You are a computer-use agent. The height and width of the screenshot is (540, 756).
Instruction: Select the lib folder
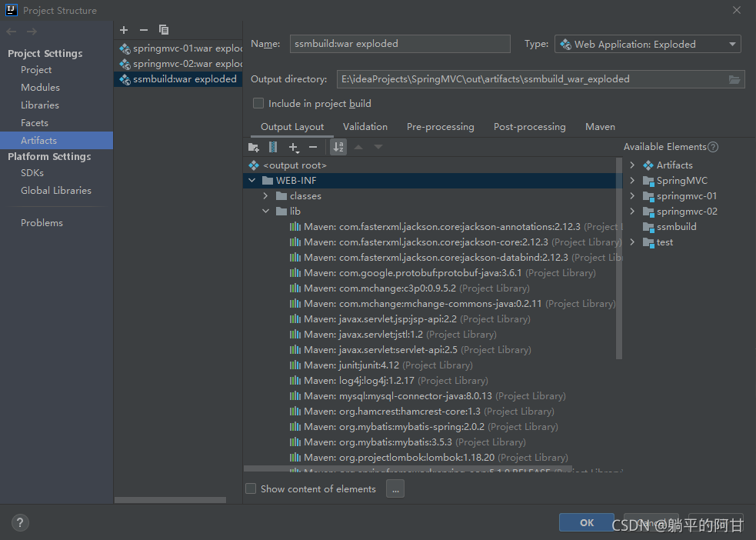[295, 212]
